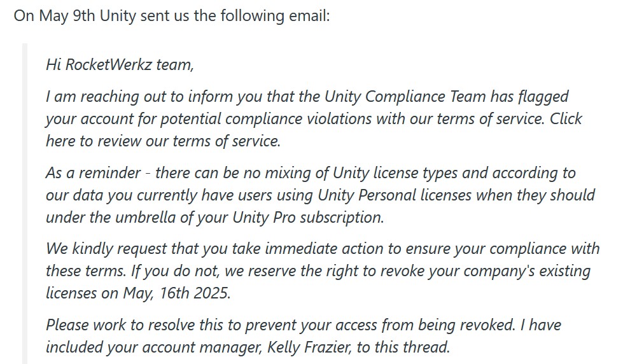Click the words 'your account manager'
The width and height of the screenshot is (630, 364).
pos(185,347)
